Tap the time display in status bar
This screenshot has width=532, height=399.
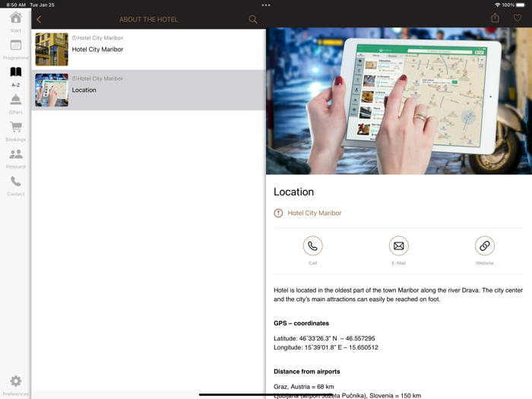click(16, 5)
